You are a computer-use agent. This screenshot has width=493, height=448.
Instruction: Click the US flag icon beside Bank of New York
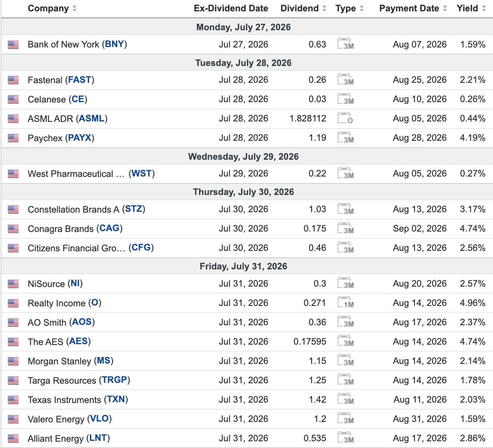[13, 45]
